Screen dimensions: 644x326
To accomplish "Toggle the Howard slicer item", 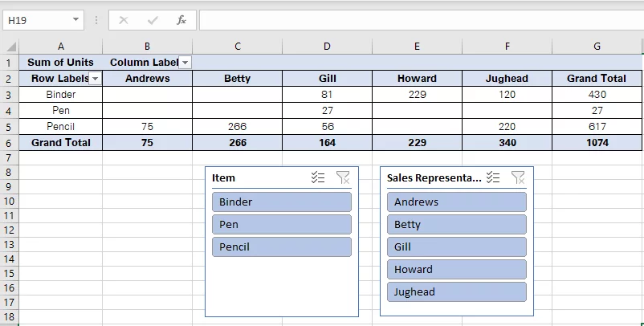I will (456, 269).
